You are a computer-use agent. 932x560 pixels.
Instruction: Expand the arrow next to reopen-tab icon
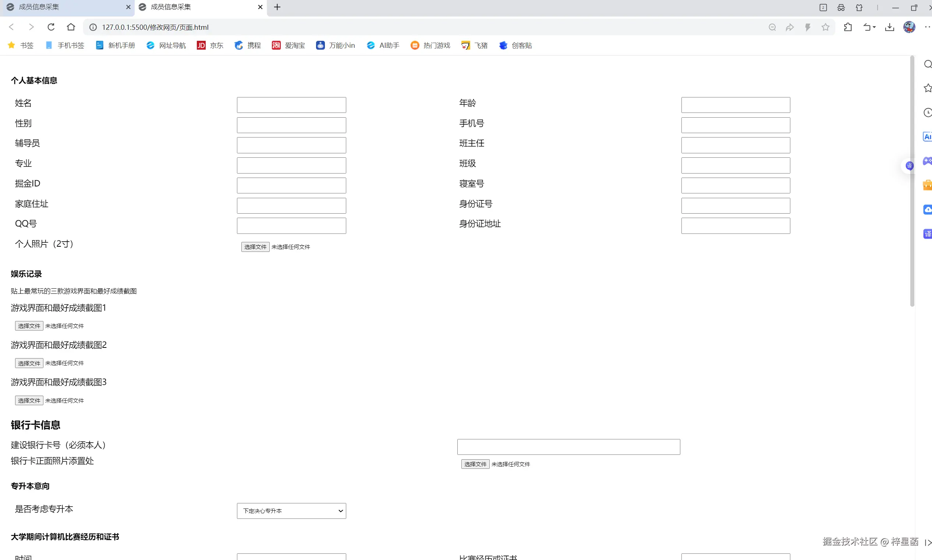(875, 27)
